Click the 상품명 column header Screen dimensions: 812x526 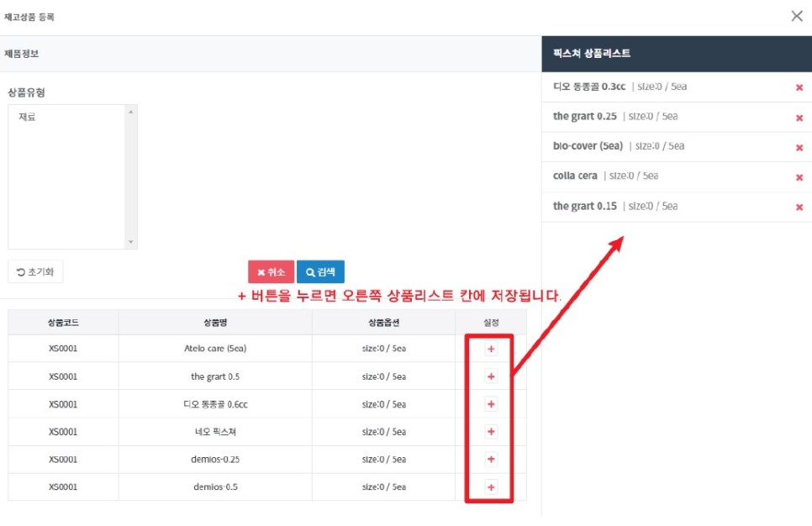(214, 323)
